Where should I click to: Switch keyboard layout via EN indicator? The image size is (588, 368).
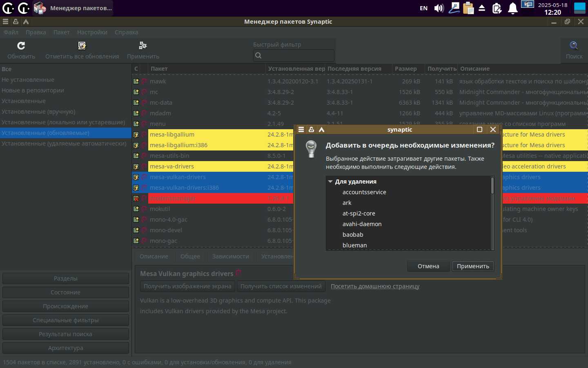click(424, 8)
